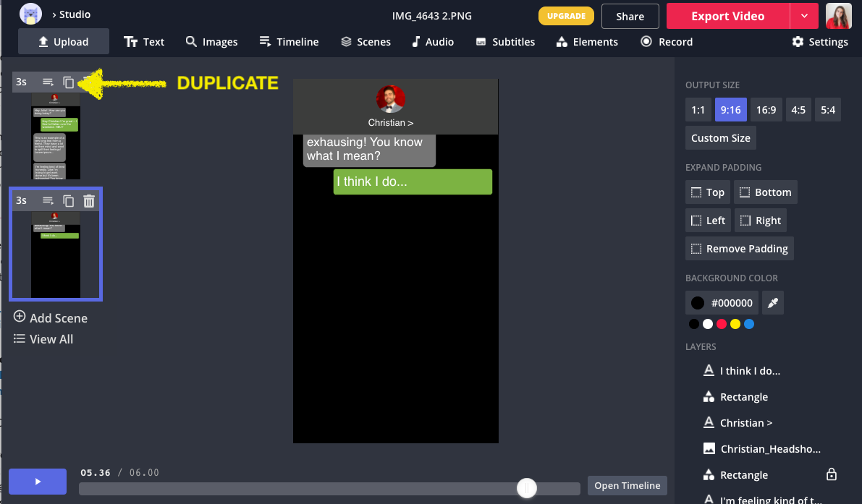Expand the Export Video dropdown arrow
This screenshot has height=504, width=862.
[804, 16]
